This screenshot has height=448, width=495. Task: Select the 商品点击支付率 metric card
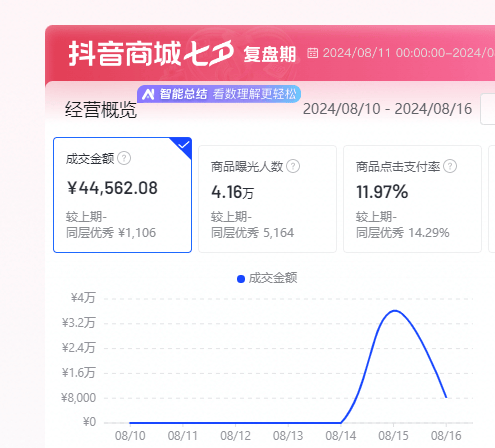point(412,199)
